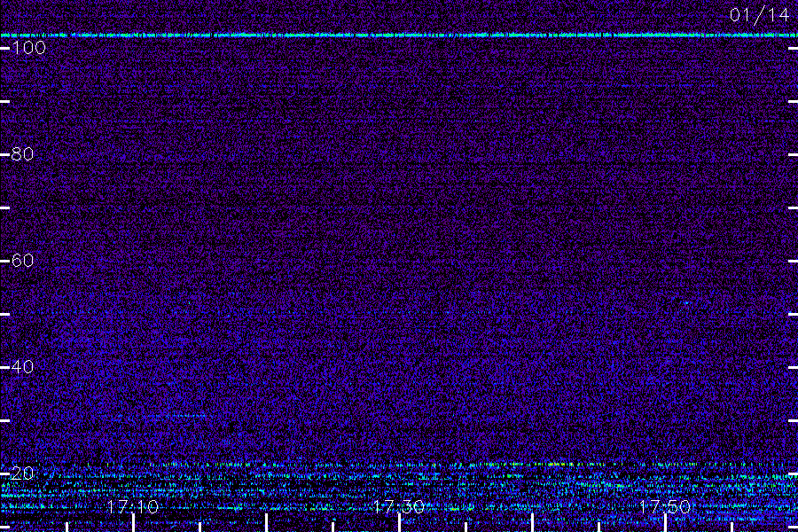798x532 pixels.
Task: Click the 01/14 date label
Action: (x=759, y=15)
